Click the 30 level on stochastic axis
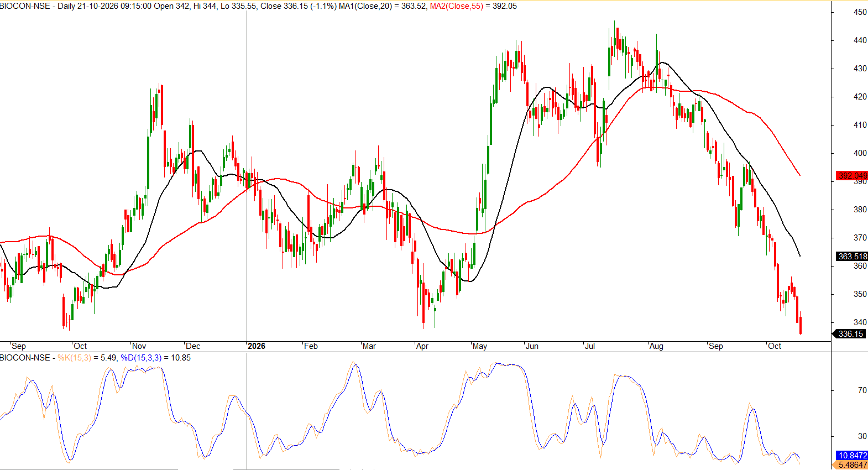The height and width of the screenshot is (470, 868). click(x=862, y=436)
